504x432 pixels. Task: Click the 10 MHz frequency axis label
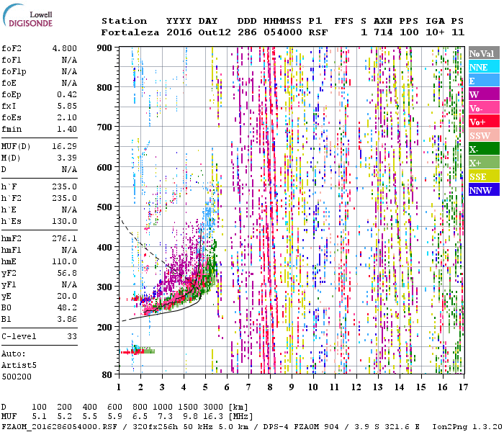tap(313, 387)
